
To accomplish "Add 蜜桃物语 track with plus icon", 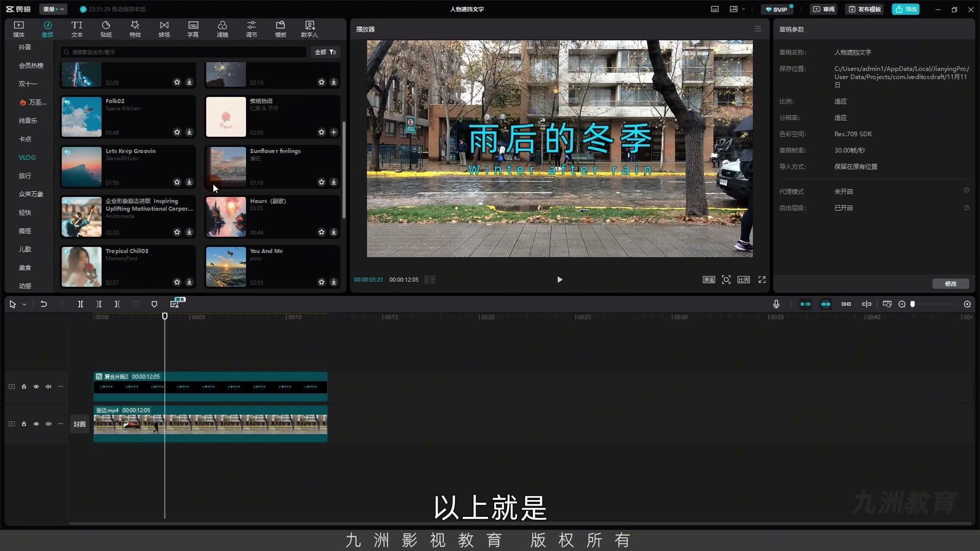I will pos(333,132).
